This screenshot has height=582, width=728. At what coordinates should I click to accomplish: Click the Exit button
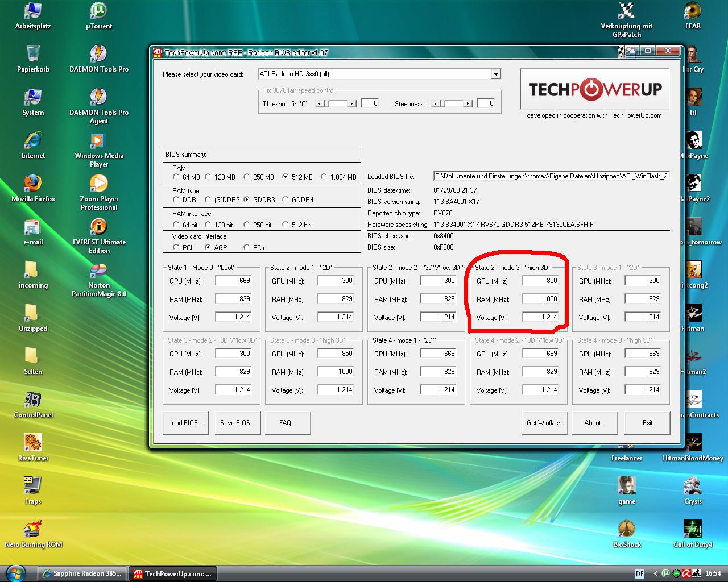[x=647, y=423]
